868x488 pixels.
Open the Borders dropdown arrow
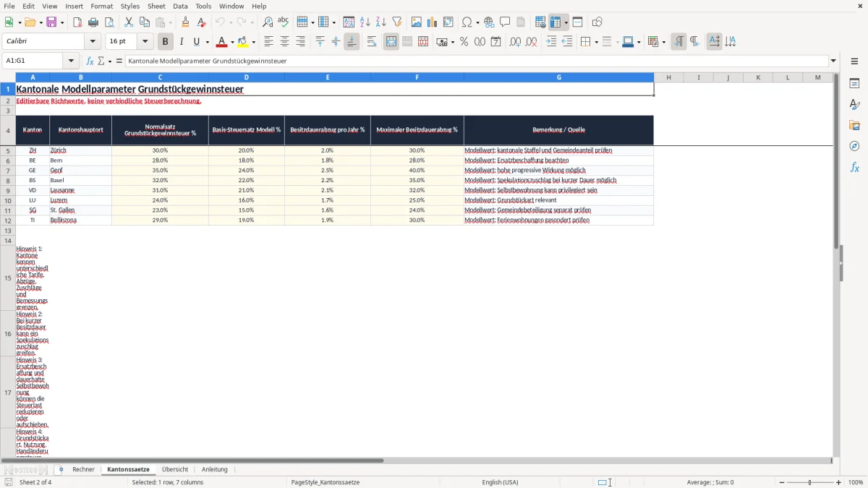coord(596,42)
